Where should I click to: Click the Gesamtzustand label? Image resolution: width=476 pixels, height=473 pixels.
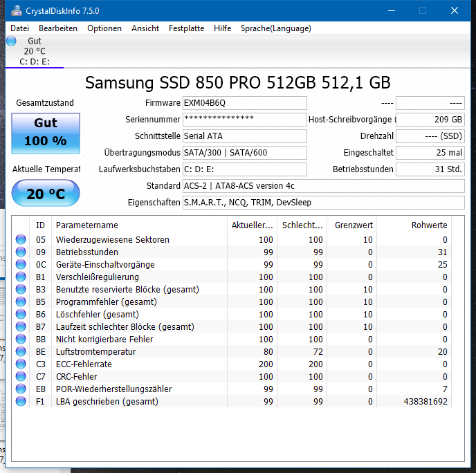pyautogui.click(x=45, y=103)
